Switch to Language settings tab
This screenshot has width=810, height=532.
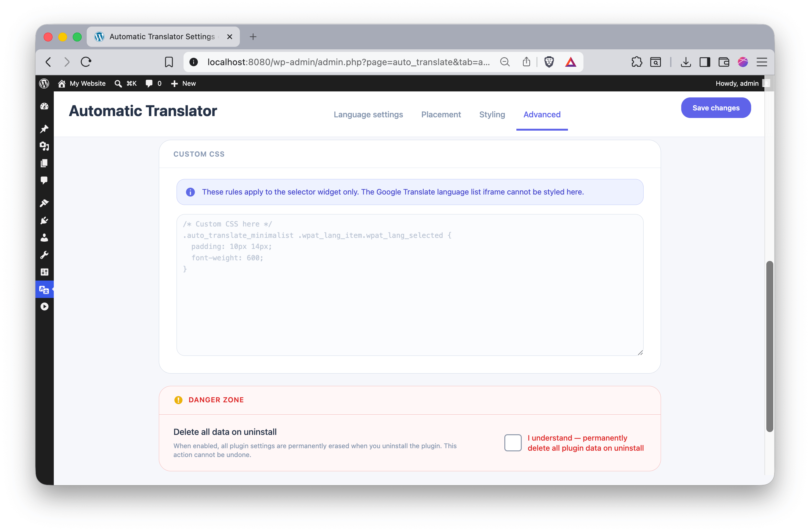pyautogui.click(x=368, y=114)
